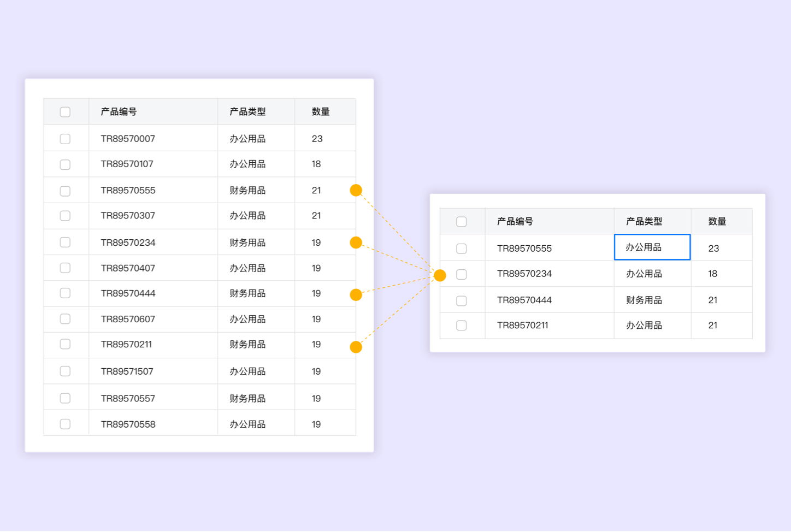Click 产品编号 header in the twelve-row table
This screenshot has width=791, height=532.
click(119, 112)
